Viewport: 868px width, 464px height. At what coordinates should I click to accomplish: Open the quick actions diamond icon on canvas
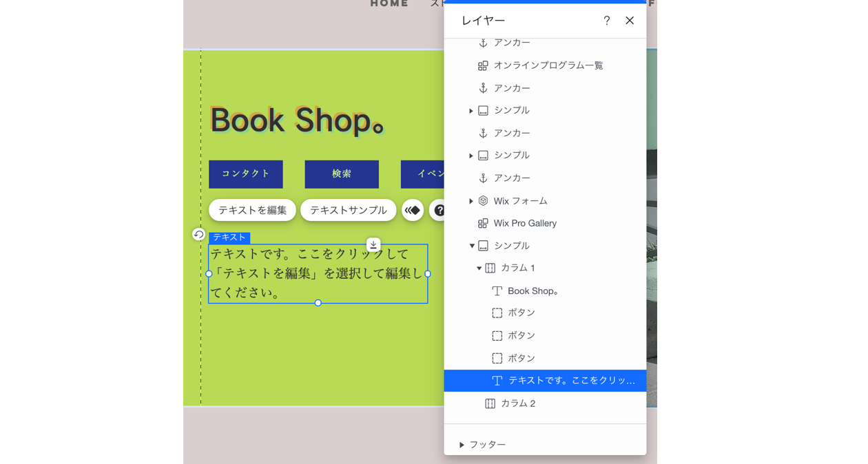413,210
